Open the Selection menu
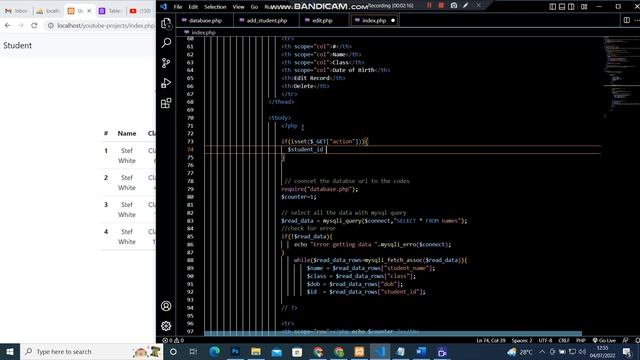 point(215,7)
